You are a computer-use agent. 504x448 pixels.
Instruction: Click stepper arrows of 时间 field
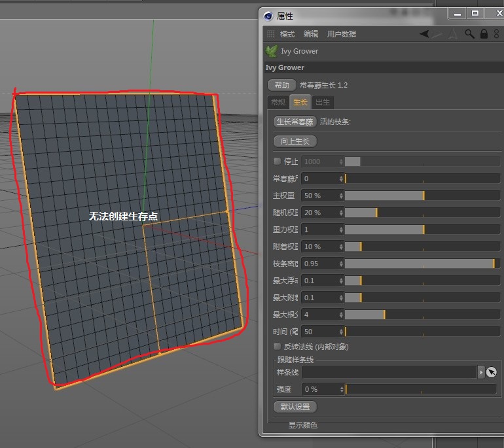(341, 332)
